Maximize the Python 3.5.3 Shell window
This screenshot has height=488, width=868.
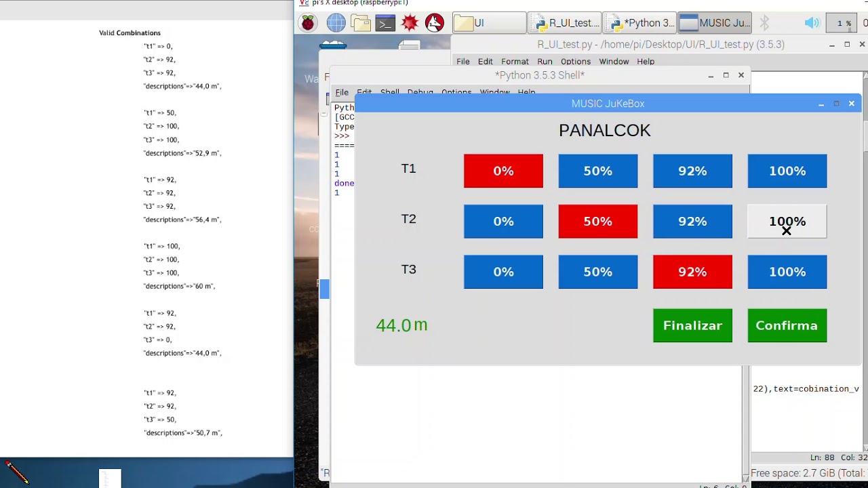726,75
